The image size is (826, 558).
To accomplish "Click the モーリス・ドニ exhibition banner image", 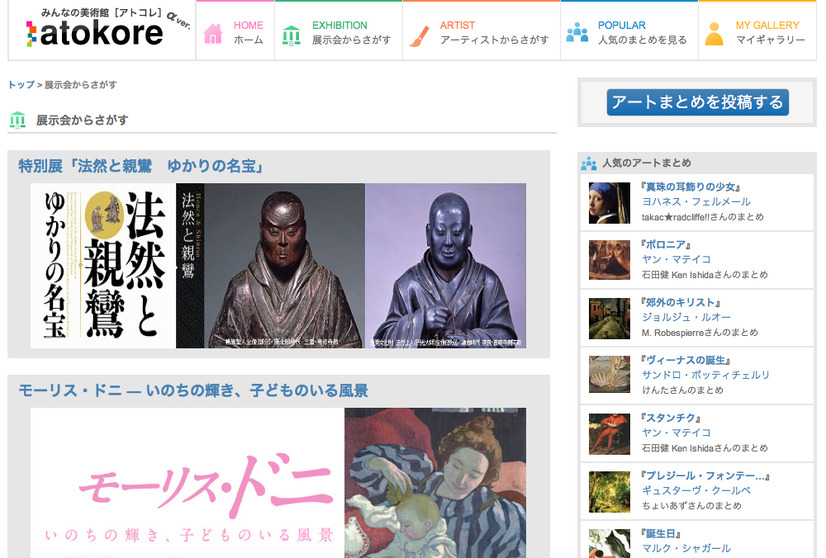I will pos(278,483).
